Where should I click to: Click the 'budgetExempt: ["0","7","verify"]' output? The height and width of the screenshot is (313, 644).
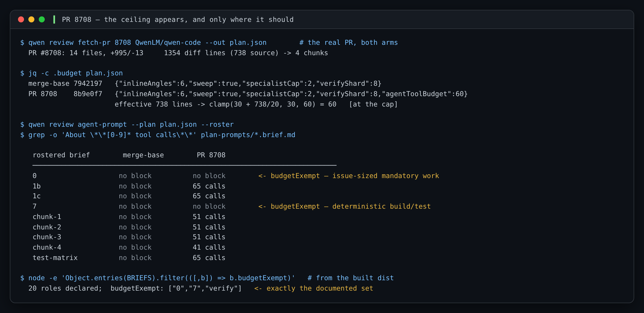pos(176,288)
